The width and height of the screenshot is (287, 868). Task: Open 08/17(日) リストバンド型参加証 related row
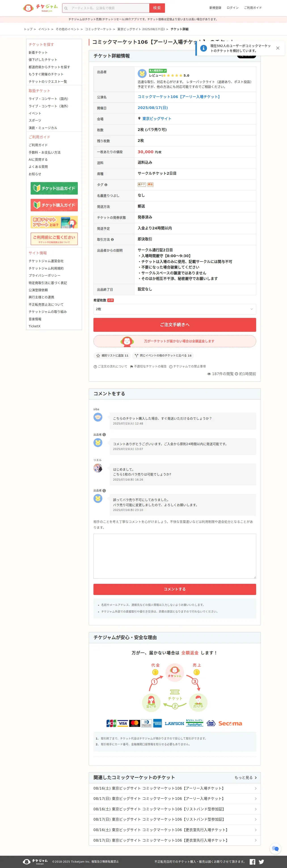[174, 819]
